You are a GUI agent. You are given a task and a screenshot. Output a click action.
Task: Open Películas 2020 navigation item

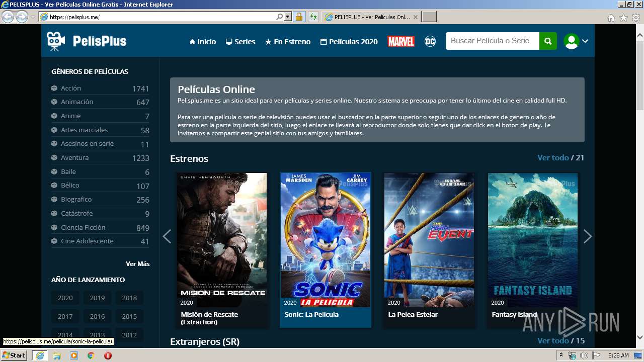click(349, 42)
